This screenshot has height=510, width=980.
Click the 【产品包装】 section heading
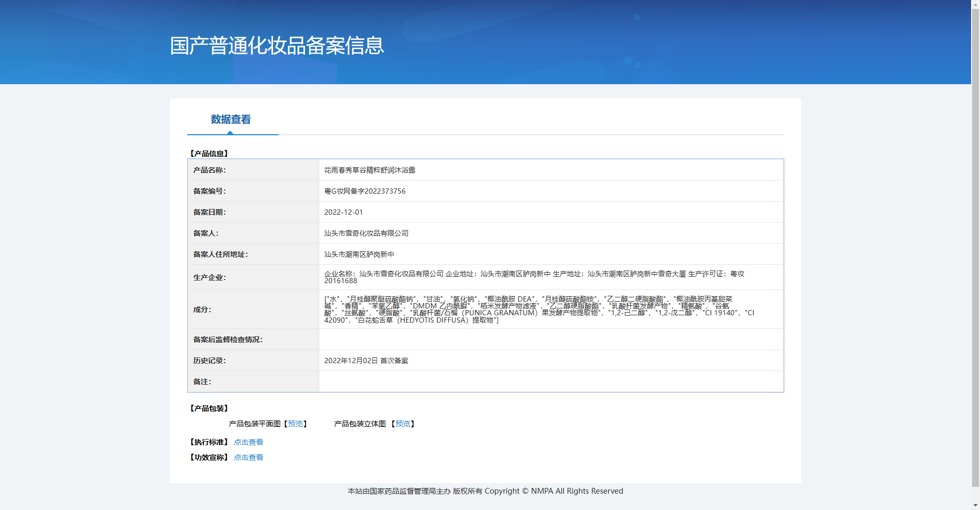209,408
